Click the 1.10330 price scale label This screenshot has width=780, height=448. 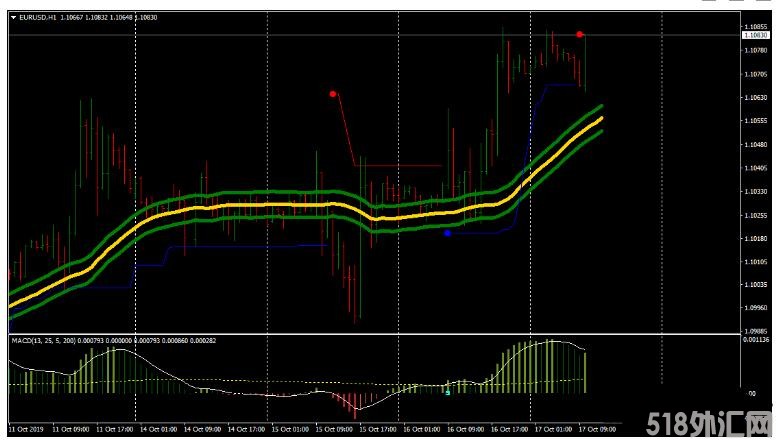(756, 191)
